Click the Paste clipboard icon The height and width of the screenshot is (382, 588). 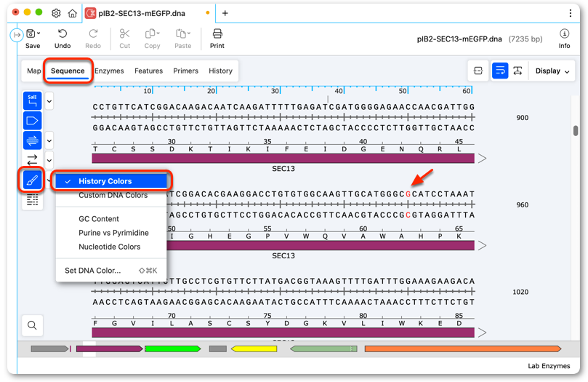(181, 33)
